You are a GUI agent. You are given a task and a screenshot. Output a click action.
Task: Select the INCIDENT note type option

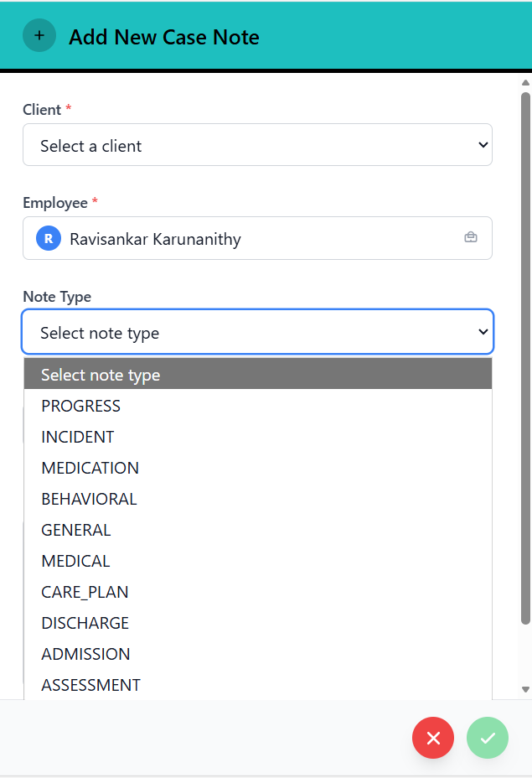click(78, 437)
